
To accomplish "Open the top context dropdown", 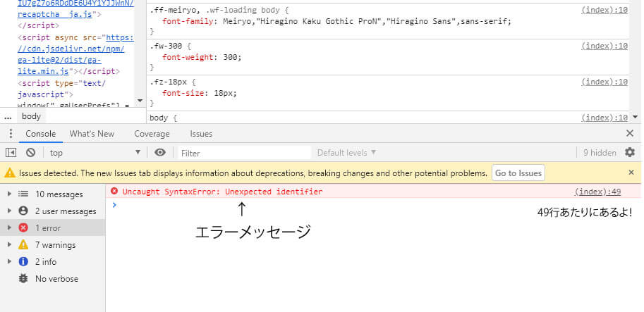I will (95, 153).
